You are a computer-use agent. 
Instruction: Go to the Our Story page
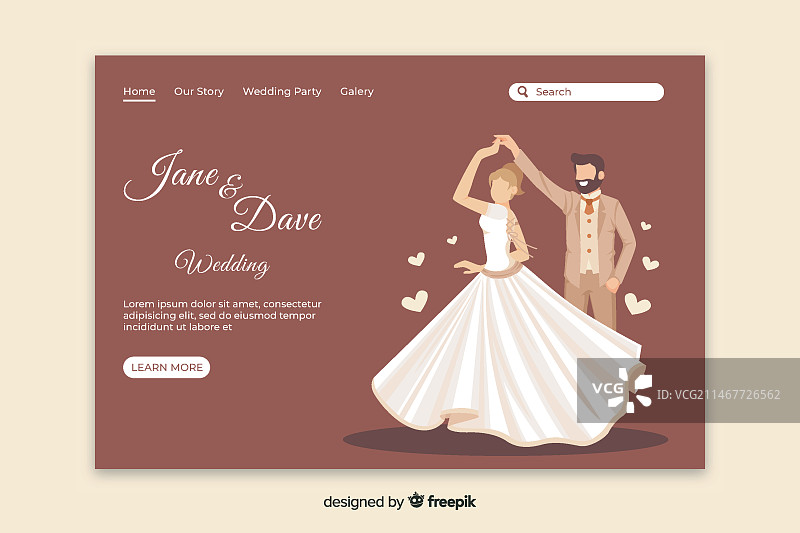(x=199, y=92)
